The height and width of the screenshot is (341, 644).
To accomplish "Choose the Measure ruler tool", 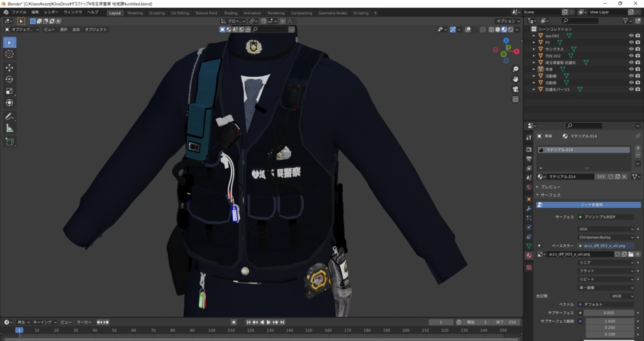I will (9, 128).
